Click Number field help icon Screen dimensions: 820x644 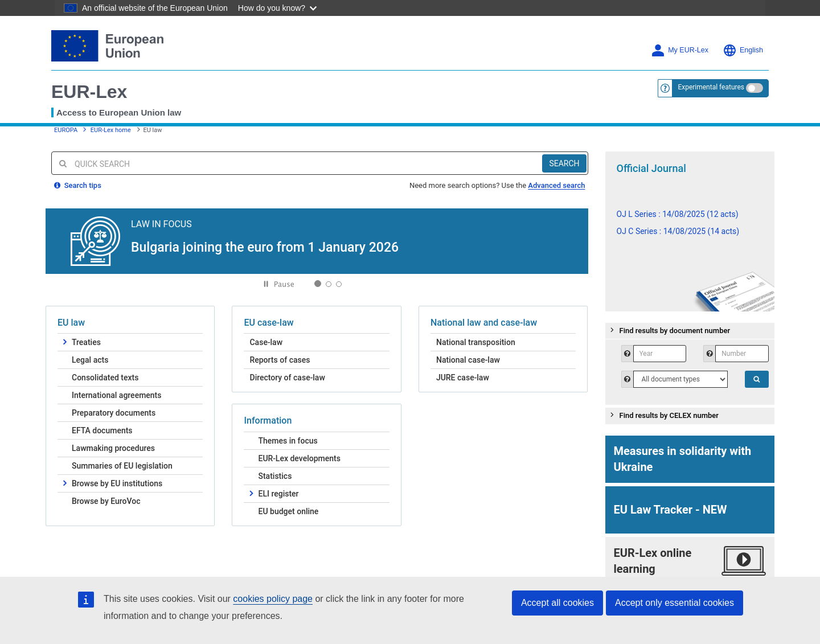(x=710, y=354)
